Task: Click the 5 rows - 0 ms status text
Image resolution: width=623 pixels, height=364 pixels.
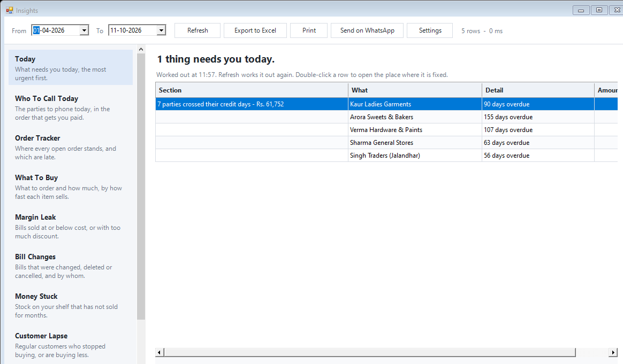Action: (x=482, y=31)
